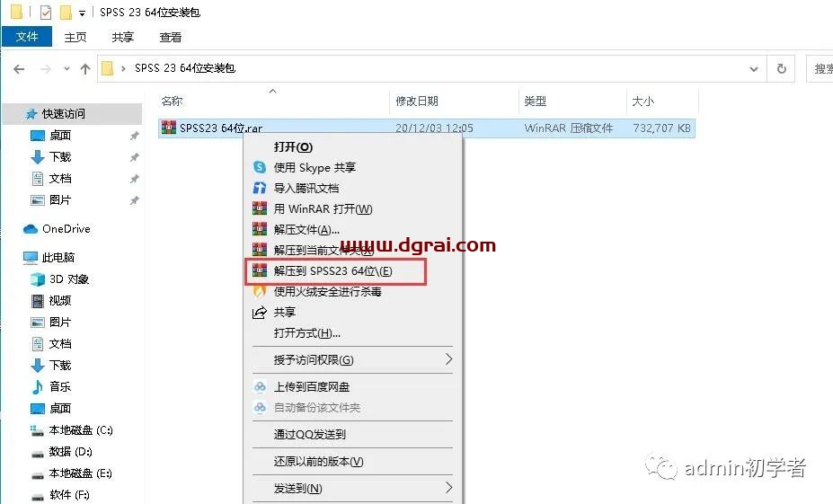
Task: Click the up-one-level arrow
Action: [x=85, y=69]
